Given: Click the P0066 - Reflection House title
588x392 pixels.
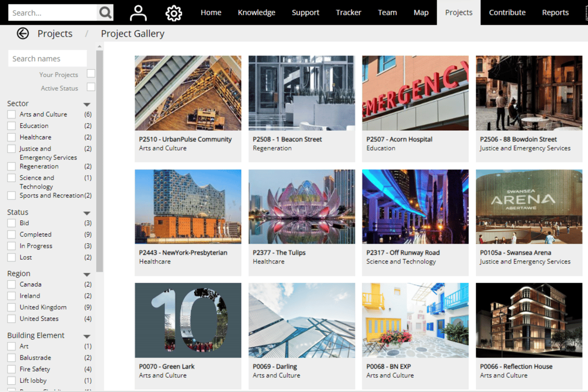Looking at the screenshot, I should click(x=516, y=367).
